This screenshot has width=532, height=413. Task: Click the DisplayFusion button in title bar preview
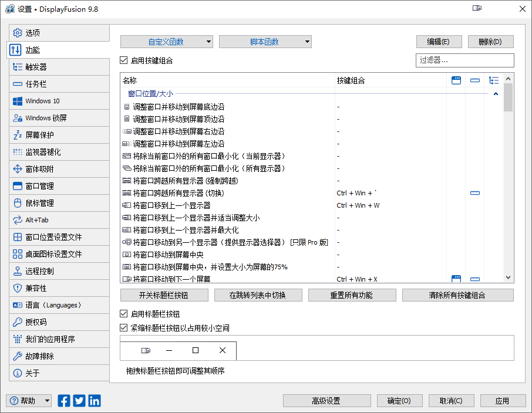[x=146, y=350]
